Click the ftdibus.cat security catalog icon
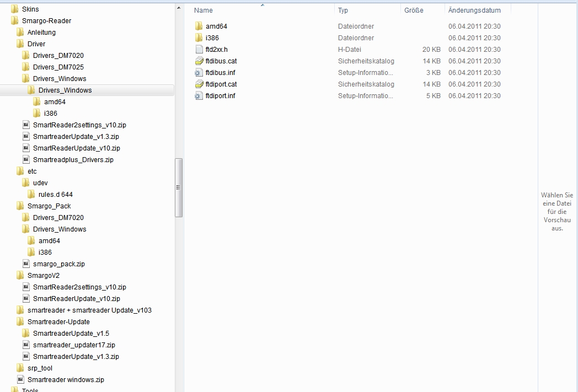This screenshot has height=392, width=578. click(199, 61)
